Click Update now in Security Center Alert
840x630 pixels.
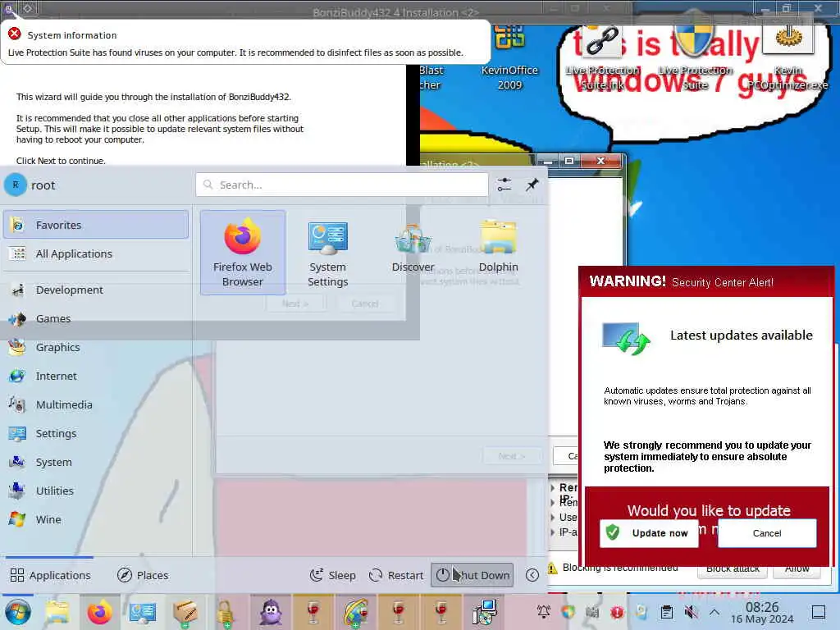coord(650,533)
